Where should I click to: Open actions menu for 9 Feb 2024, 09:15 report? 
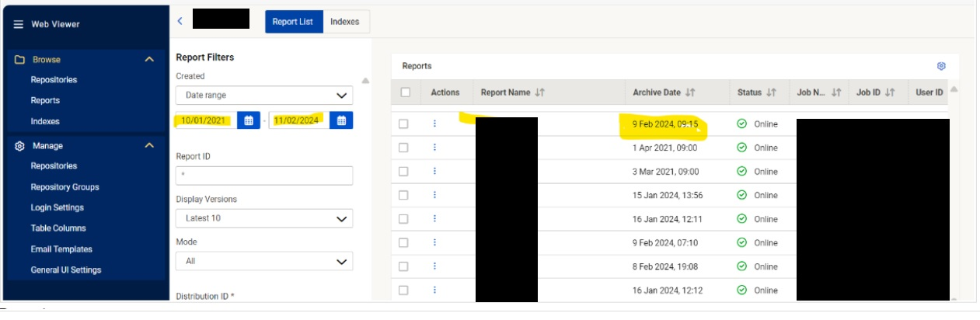pyautogui.click(x=434, y=123)
